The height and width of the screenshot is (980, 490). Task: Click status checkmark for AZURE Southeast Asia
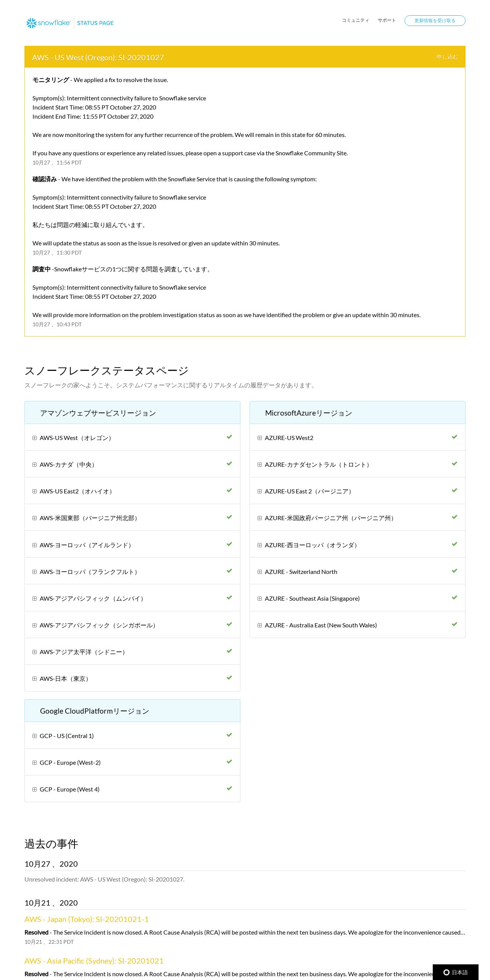pyautogui.click(x=455, y=598)
